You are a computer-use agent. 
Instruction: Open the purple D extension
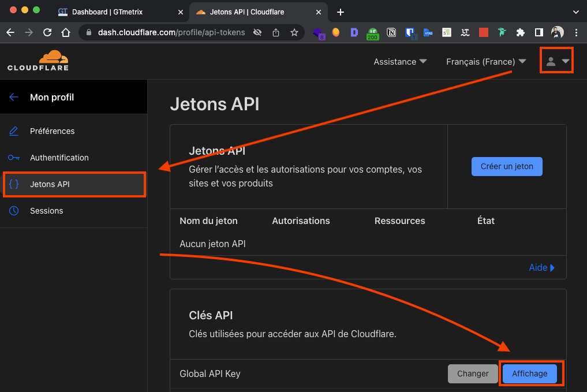pos(354,32)
